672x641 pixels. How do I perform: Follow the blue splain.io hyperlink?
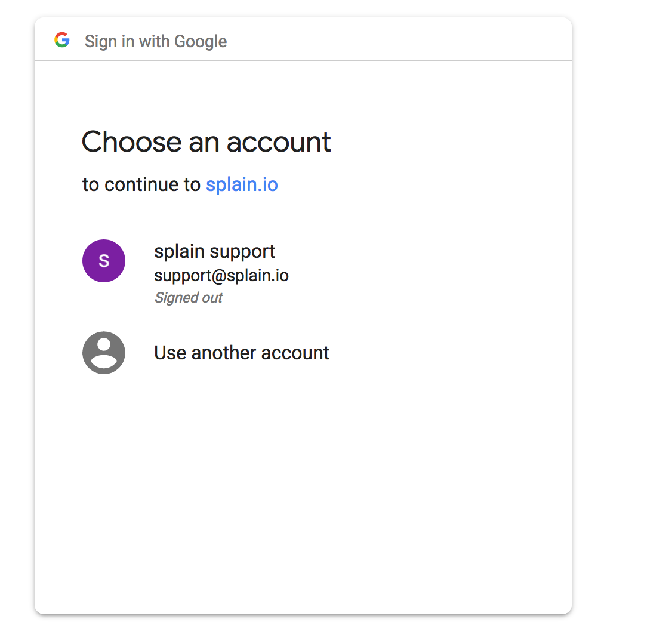242,184
